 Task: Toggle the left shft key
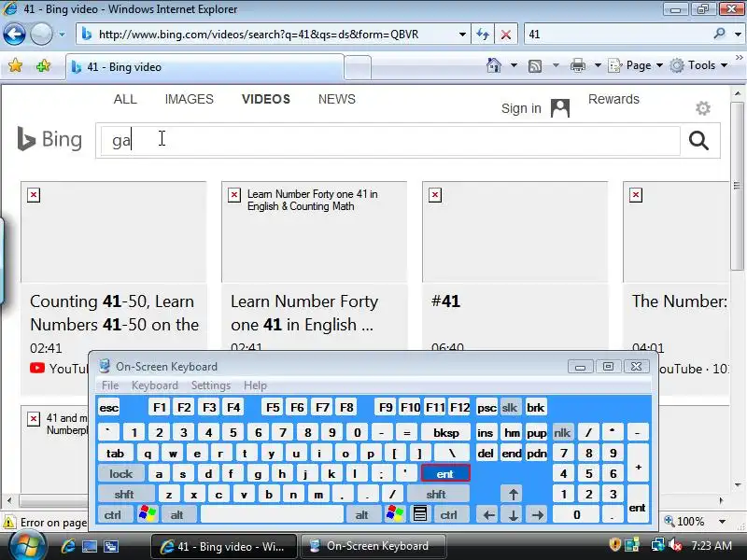125,495
